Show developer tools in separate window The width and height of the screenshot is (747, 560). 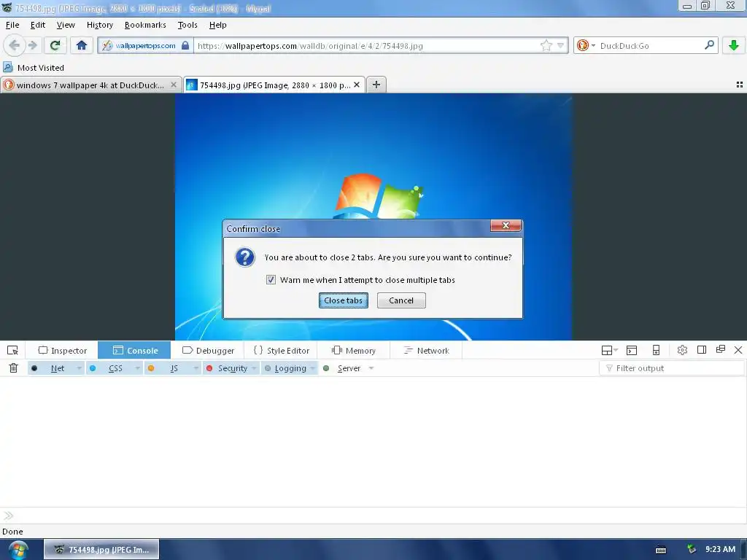[x=720, y=349]
